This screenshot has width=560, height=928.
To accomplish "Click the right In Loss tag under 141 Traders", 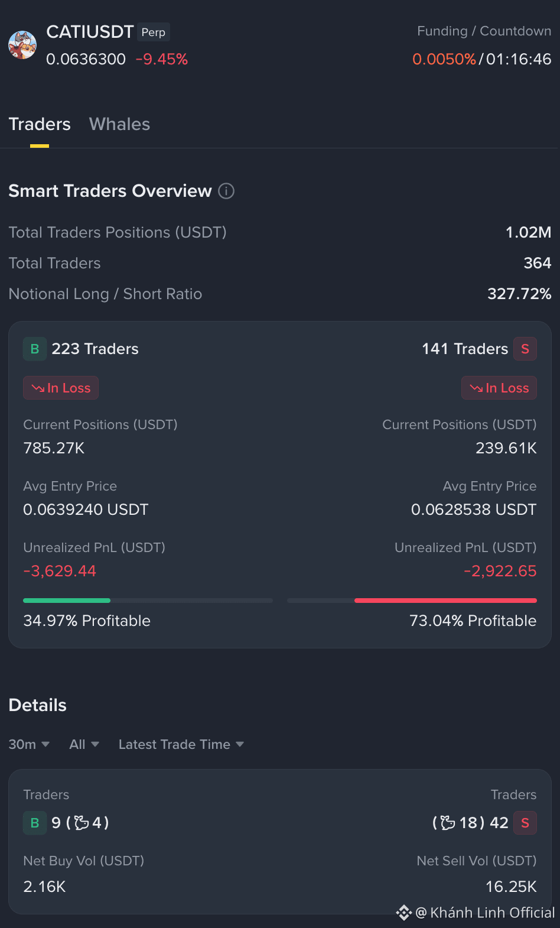I will point(499,388).
